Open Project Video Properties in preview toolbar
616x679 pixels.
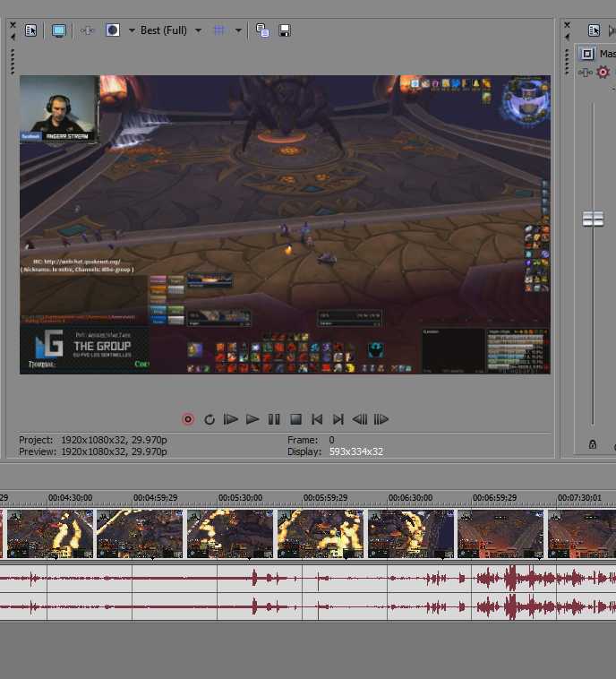(31, 30)
